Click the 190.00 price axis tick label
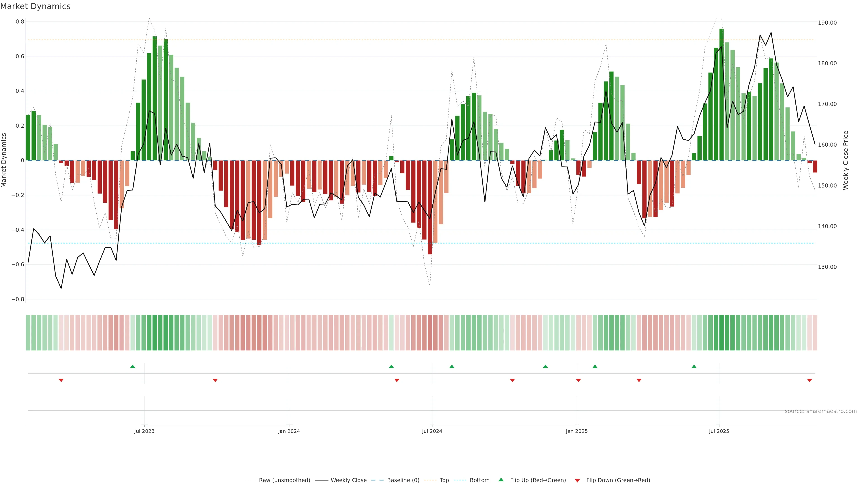 point(827,23)
